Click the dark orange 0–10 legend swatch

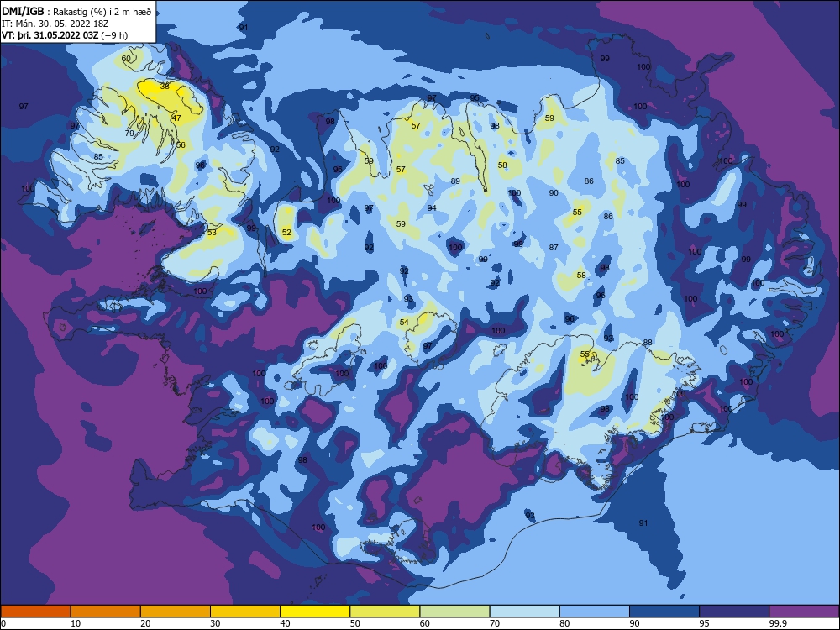point(35,612)
